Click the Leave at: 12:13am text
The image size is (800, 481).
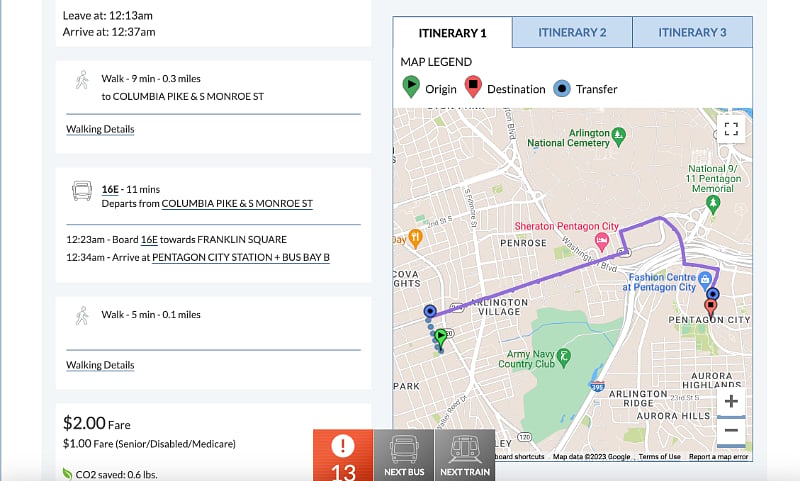(x=108, y=16)
